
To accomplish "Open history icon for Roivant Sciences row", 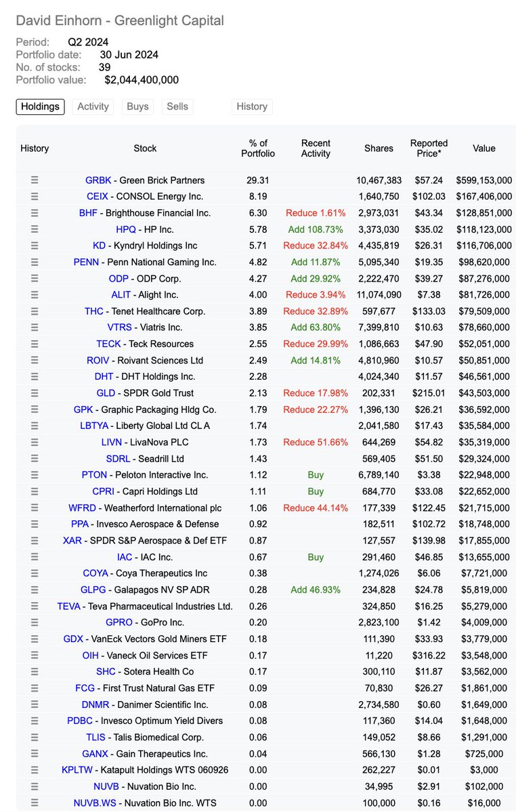I will pyautogui.click(x=35, y=360).
